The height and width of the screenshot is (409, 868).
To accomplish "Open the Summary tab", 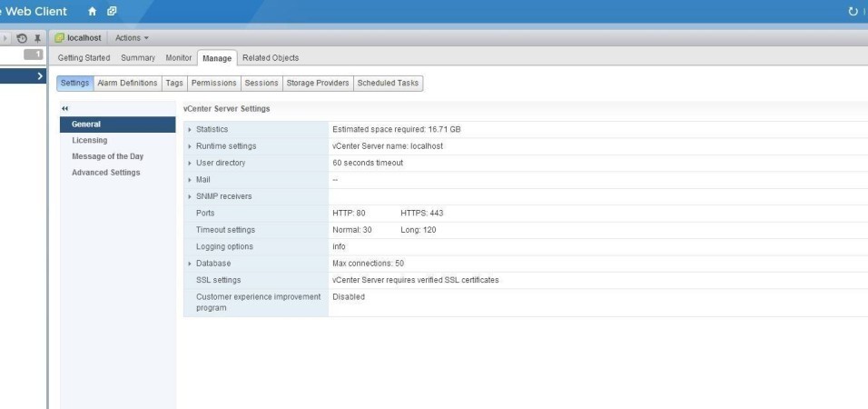I will coord(138,57).
